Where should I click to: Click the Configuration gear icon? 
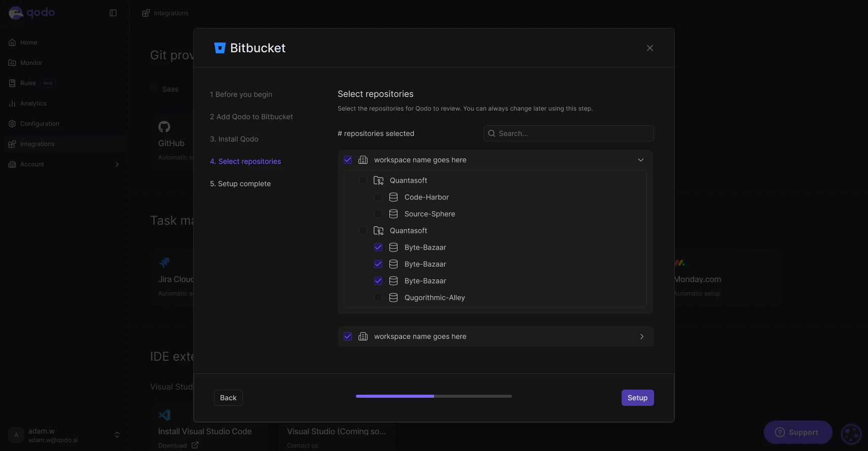coord(12,124)
